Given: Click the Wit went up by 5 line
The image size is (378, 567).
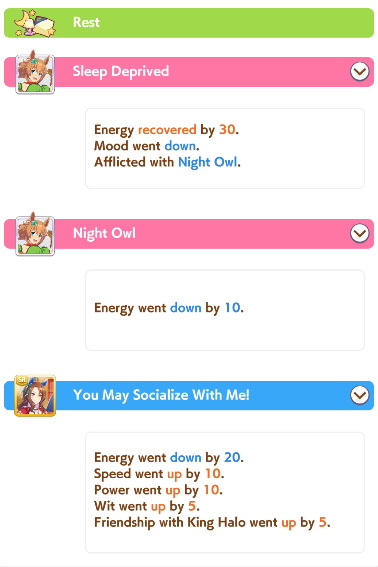Looking at the screenshot, I should pyautogui.click(x=147, y=506).
